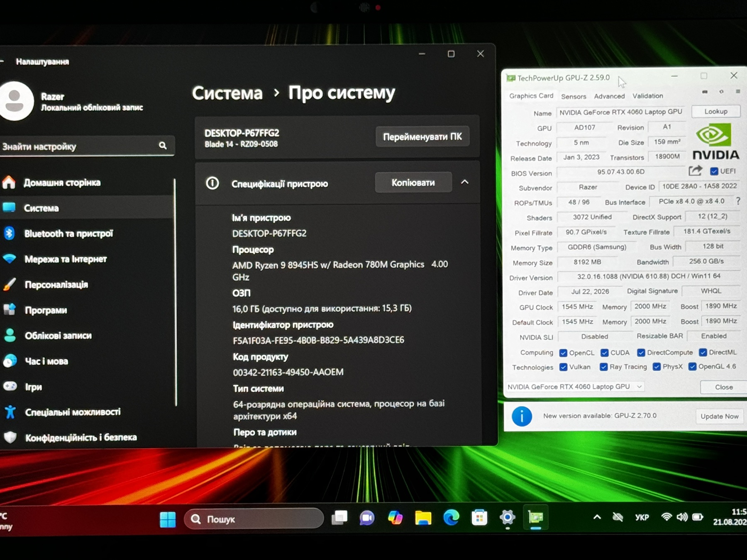This screenshot has width=747, height=560.
Task: Click the BIOS export share icon
Action: click(696, 171)
